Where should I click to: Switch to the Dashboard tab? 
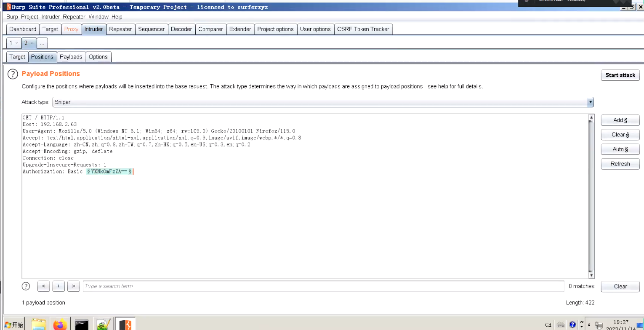click(23, 29)
